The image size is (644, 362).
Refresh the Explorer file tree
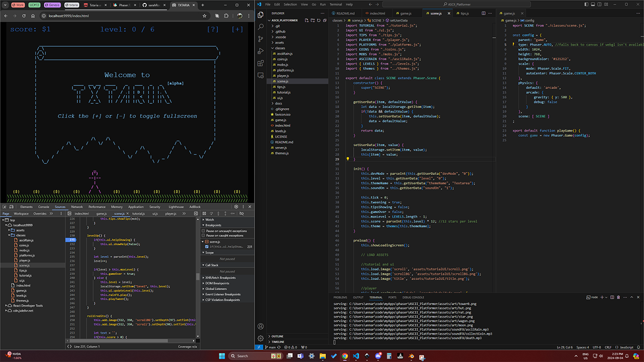(319, 21)
